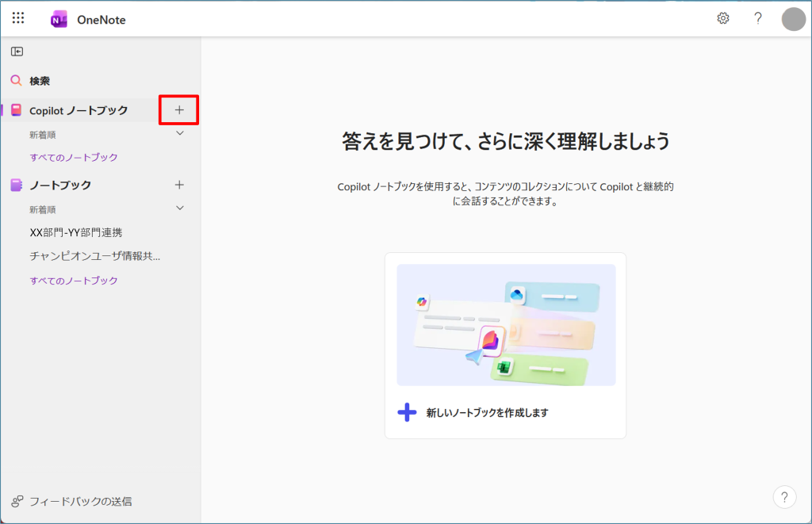Open すべてのノートブック under ノートブック section
Image resolution: width=812 pixels, height=524 pixels.
point(74,281)
